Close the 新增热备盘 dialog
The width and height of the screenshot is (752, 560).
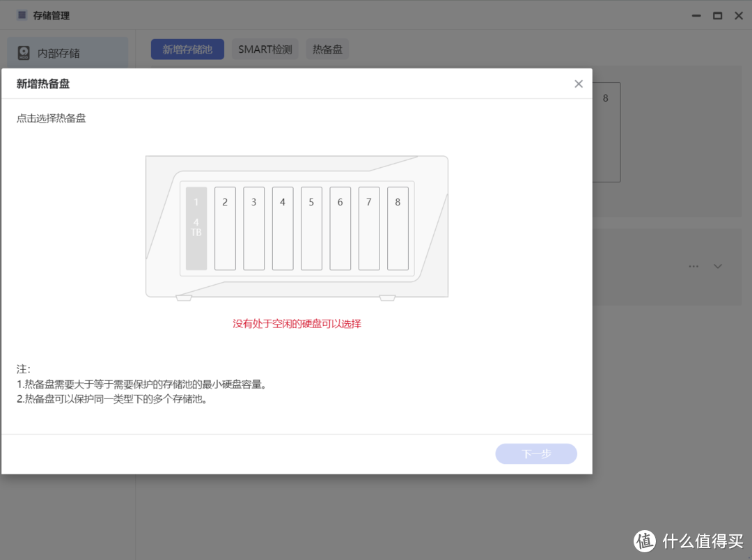(x=578, y=84)
